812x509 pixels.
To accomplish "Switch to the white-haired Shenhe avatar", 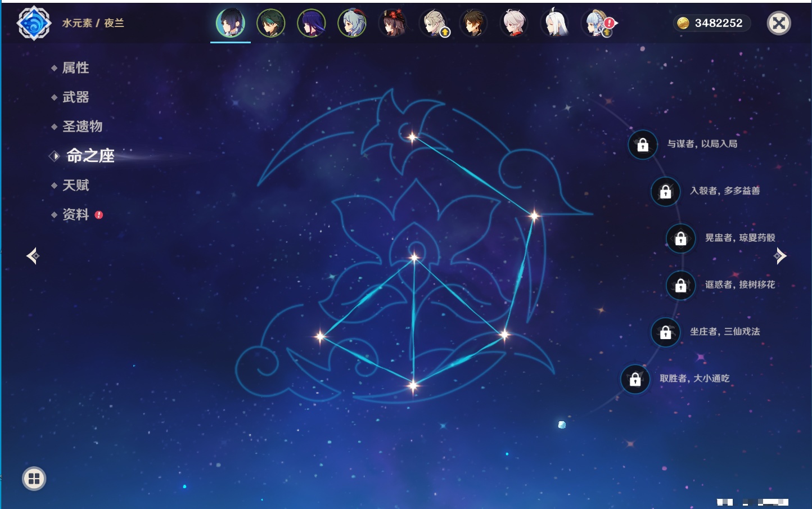I will [554, 23].
